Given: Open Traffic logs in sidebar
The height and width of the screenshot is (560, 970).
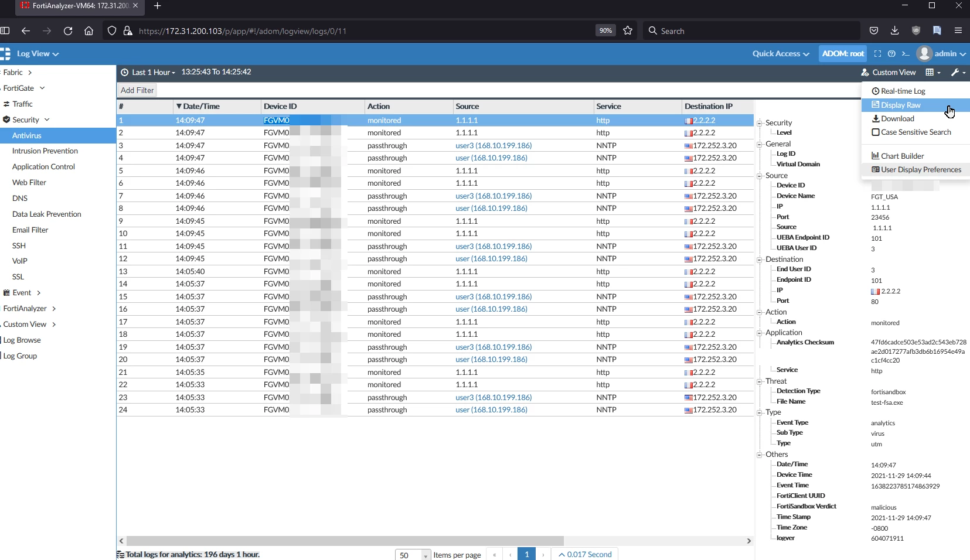Looking at the screenshot, I should click(x=22, y=104).
